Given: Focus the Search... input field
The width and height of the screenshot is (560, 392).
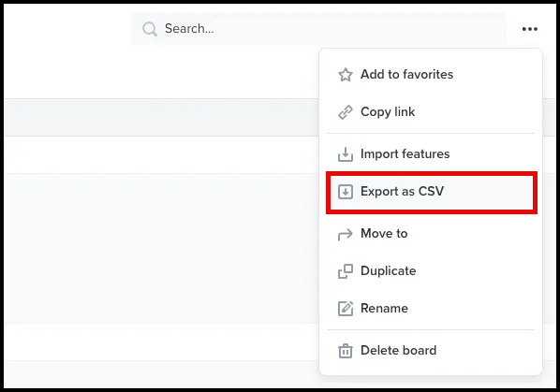Looking at the screenshot, I should pyautogui.click(x=318, y=29).
